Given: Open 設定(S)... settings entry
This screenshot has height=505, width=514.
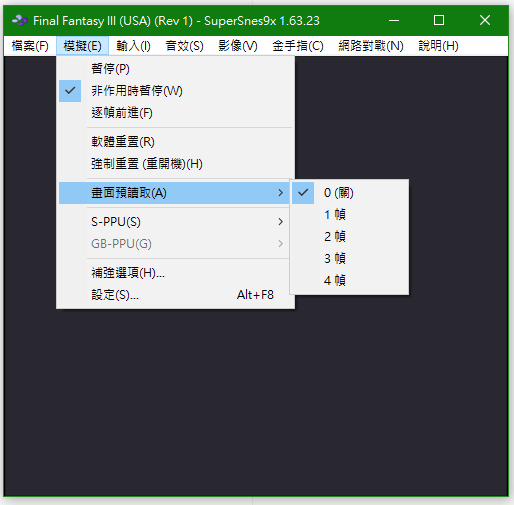Looking at the screenshot, I should coord(174,295).
